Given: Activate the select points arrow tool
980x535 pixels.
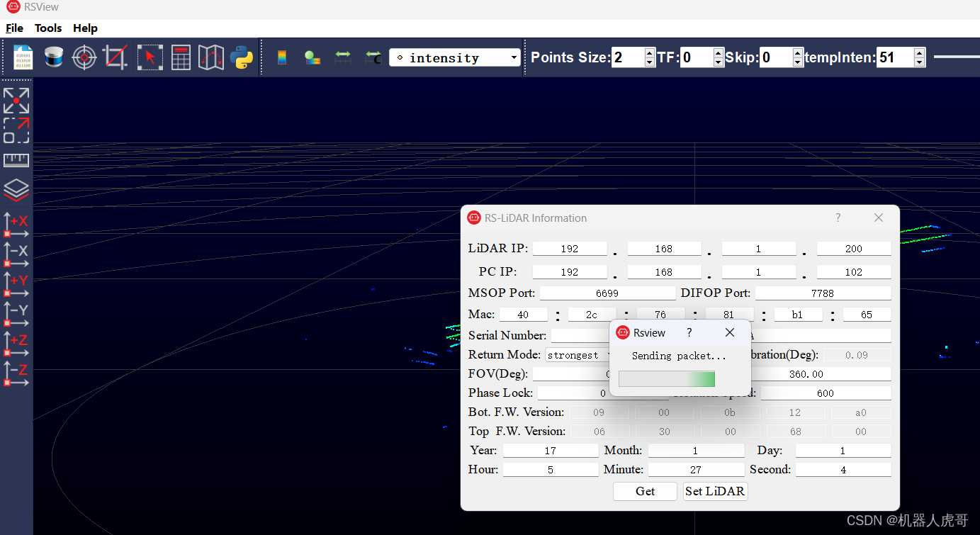Looking at the screenshot, I should click(x=150, y=57).
